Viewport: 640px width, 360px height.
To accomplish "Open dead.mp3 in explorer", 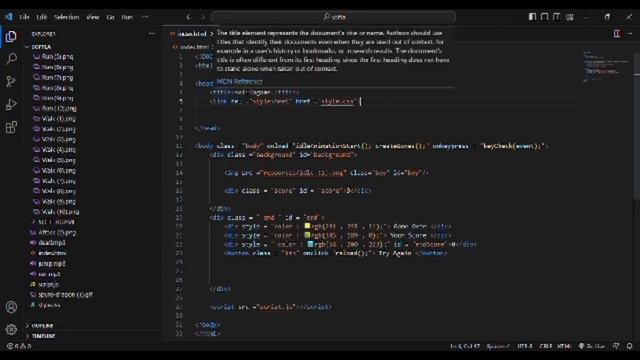I will [x=51, y=243].
